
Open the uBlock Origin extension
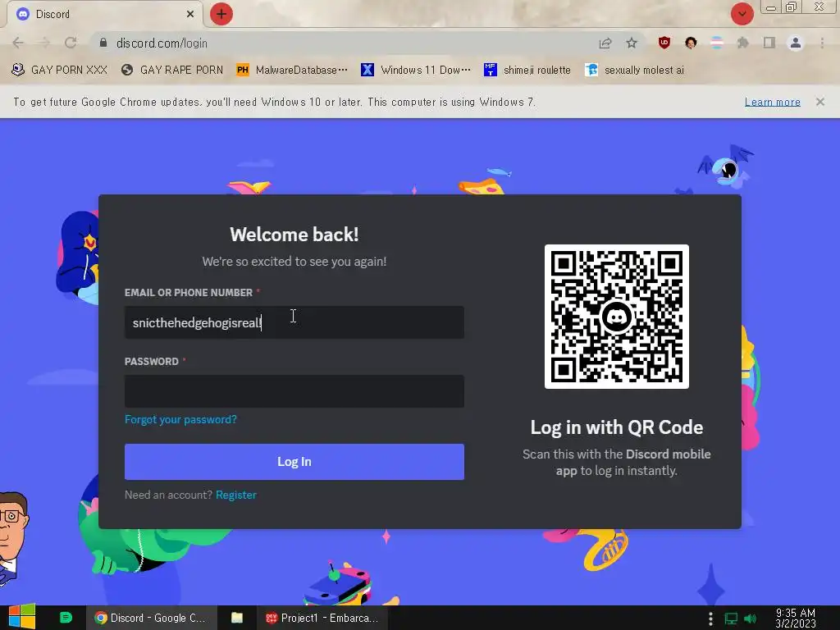(664, 43)
